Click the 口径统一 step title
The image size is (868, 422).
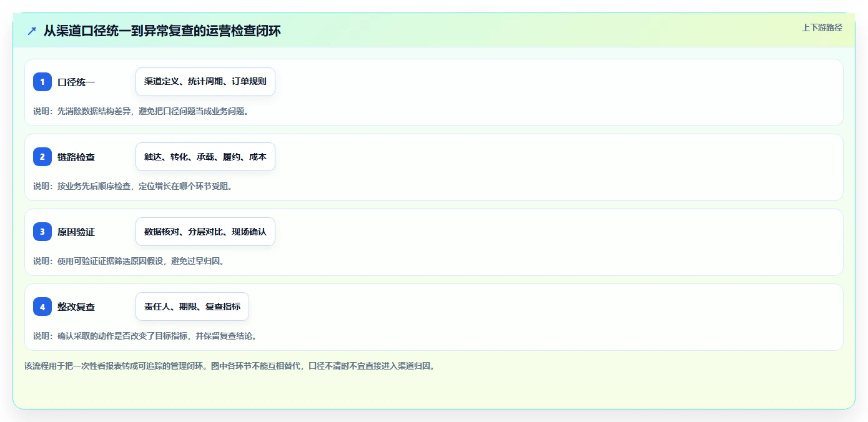(76, 82)
